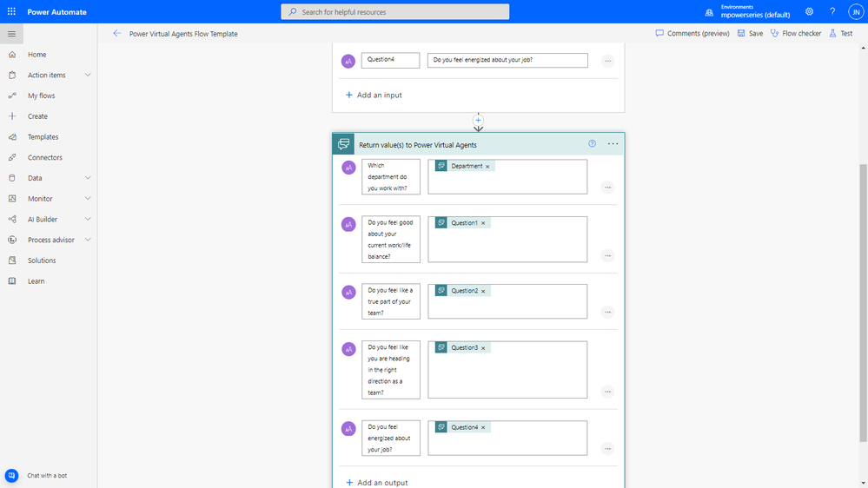Open the JN account avatar
Viewport: 868px width, 488px height.
click(856, 11)
